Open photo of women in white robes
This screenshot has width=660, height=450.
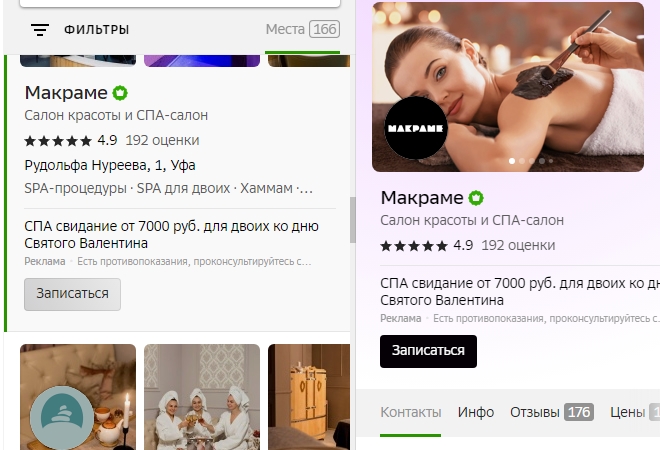(x=202, y=397)
